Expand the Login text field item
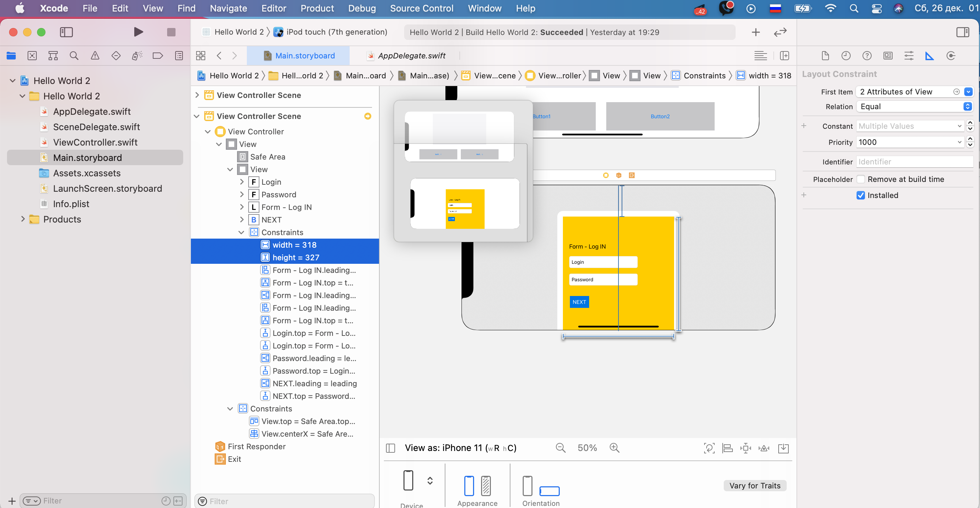Image resolution: width=980 pixels, height=508 pixels. click(241, 182)
